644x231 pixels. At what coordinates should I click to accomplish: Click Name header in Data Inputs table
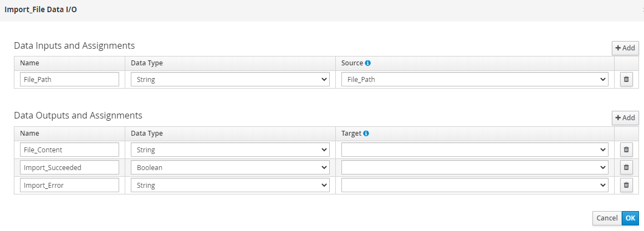point(28,63)
